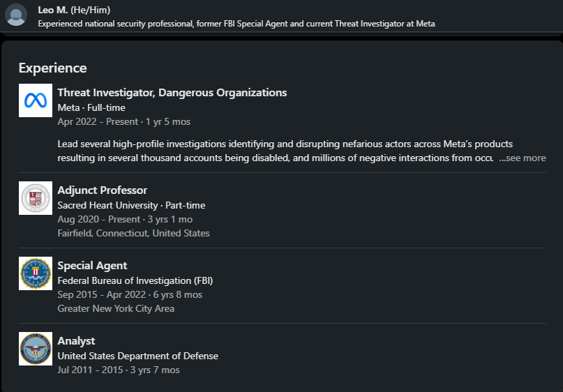
Task: Click the Meta company logo icon
Action: pyautogui.click(x=36, y=100)
